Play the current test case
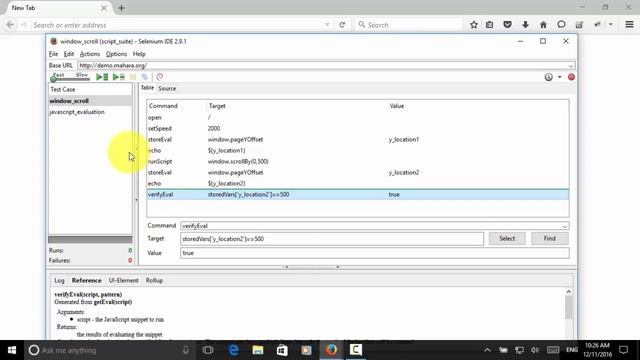The height and width of the screenshot is (360, 640). (x=118, y=77)
